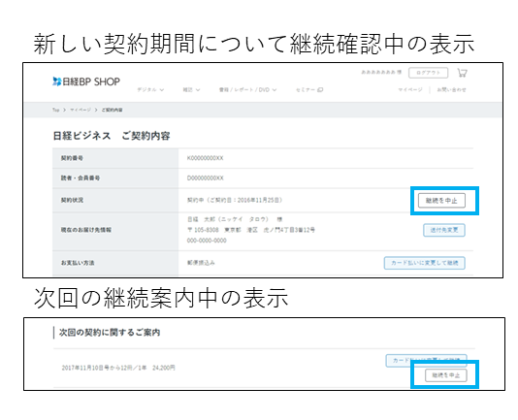Click the 契約中 status text

(x=235, y=200)
